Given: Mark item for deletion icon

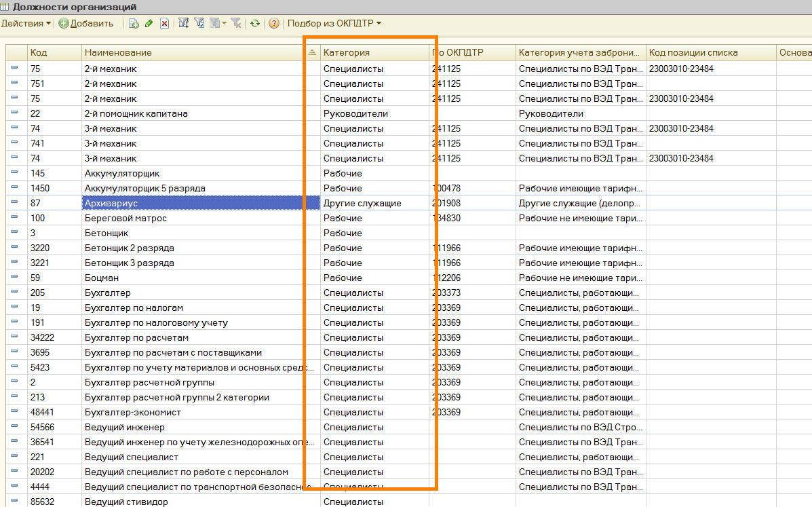Looking at the screenshot, I should coord(164,23).
